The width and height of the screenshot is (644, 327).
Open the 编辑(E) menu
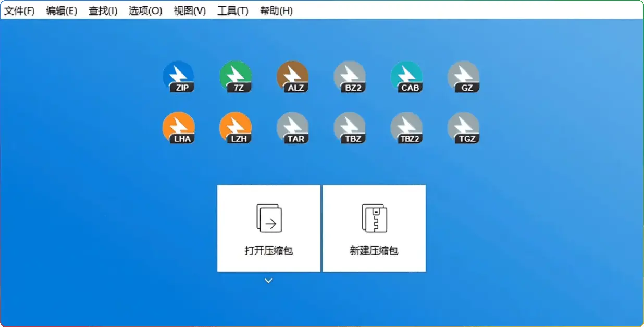click(x=61, y=11)
